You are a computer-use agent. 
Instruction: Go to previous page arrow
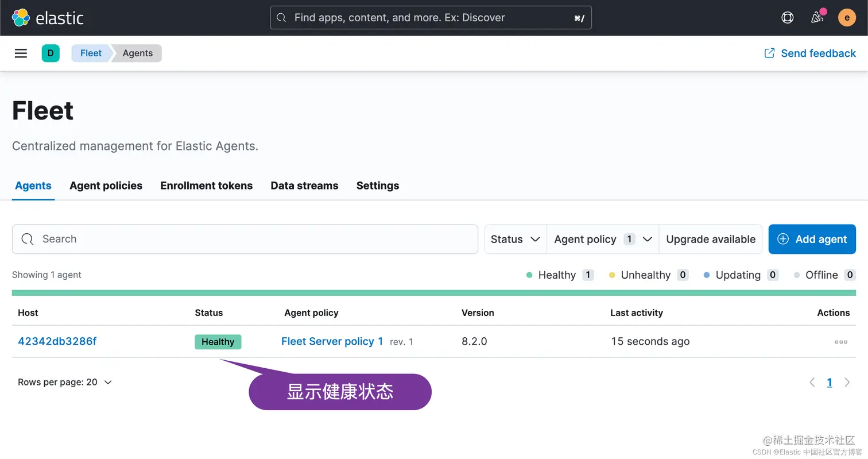812,383
